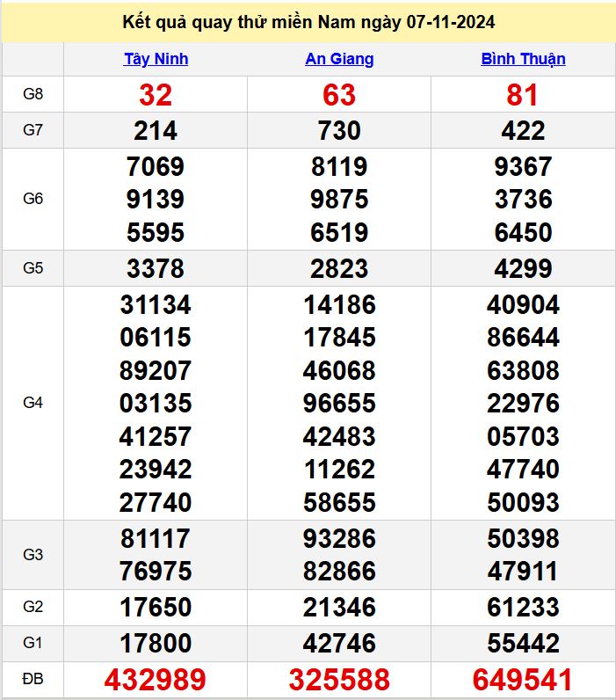Click the G6 number 9875
The image size is (616, 700).
(x=339, y=199)
